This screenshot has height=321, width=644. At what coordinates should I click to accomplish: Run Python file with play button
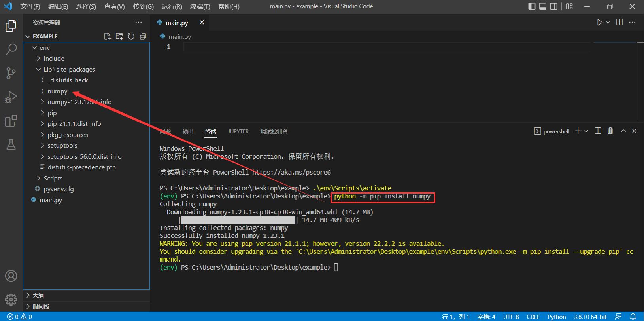click(600, 23)
